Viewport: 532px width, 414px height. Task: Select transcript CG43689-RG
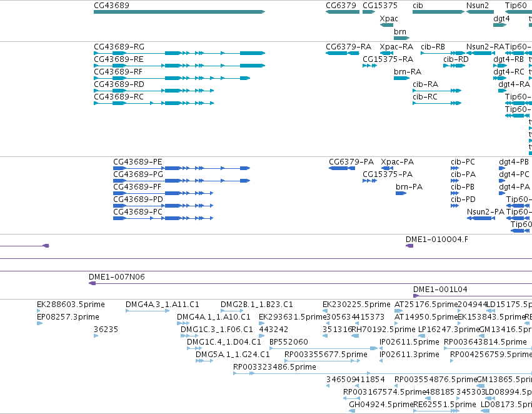[x=179, y=53]
